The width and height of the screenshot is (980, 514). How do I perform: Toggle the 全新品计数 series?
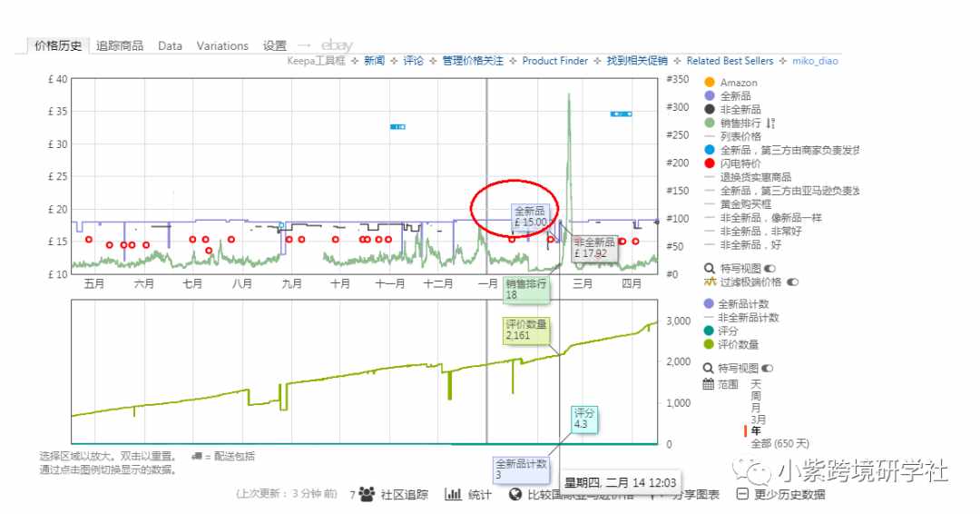736,304
